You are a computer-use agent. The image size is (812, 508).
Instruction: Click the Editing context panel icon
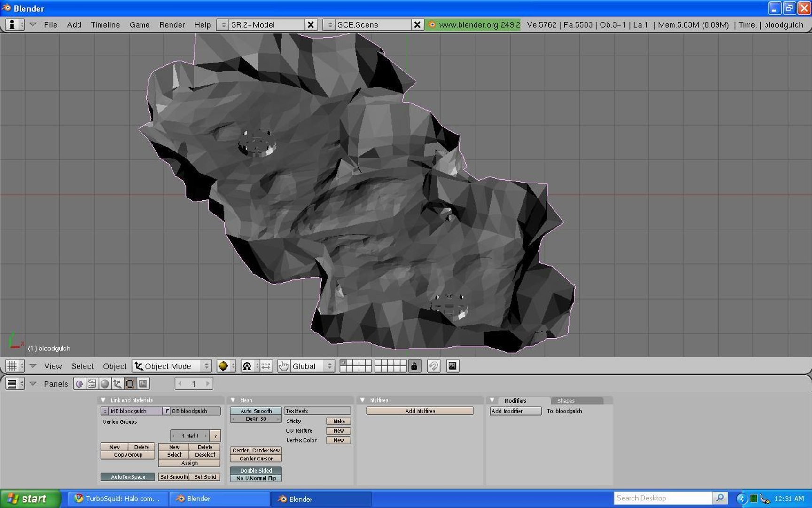(130, 384)
